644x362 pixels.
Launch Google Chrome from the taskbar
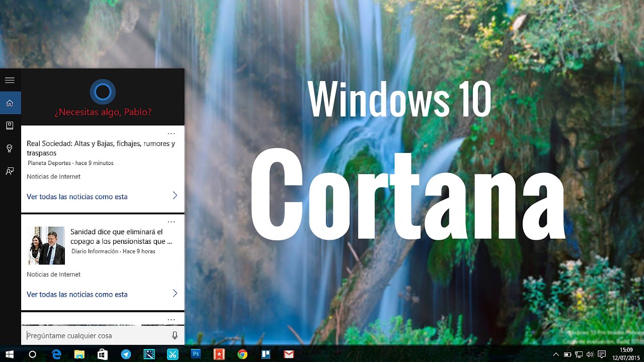243,354
